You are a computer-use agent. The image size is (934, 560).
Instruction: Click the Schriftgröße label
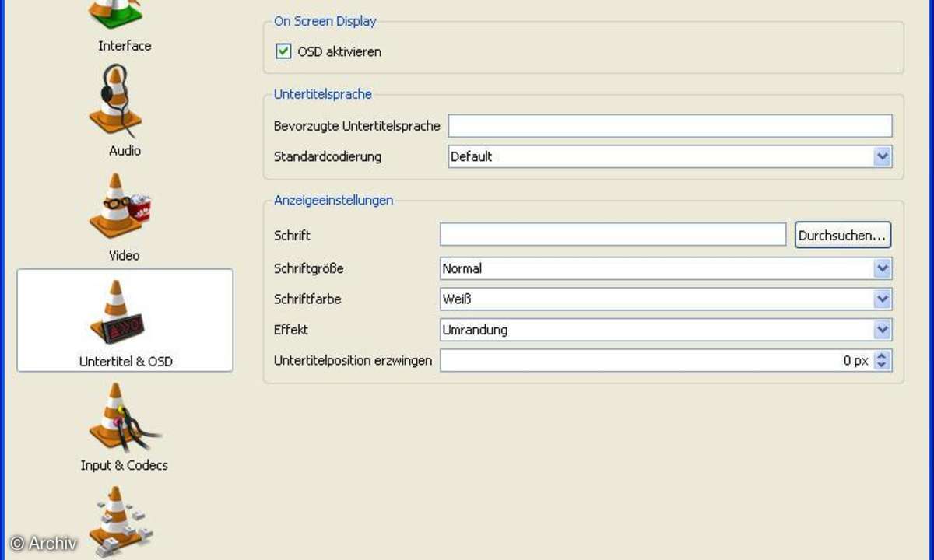point(309,268)
